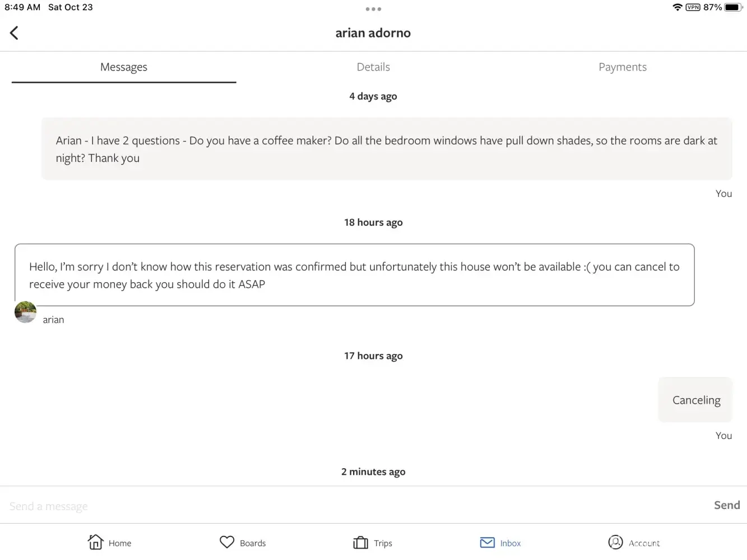The width and height of the screenshot is (747, 560).
Task: Tap the 'Canceling' message bubble
Action: (696, 400)
